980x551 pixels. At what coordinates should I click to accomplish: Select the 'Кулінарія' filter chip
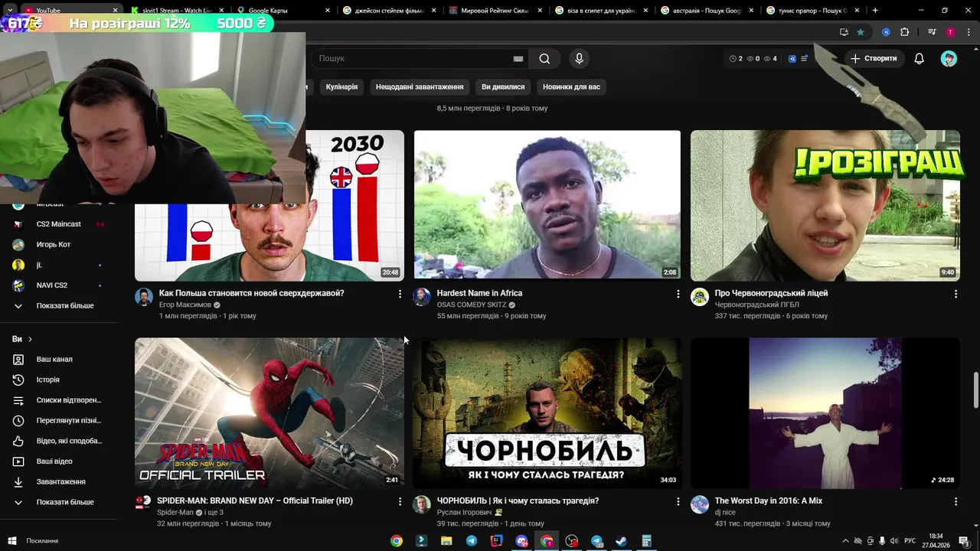click(341, 86)
